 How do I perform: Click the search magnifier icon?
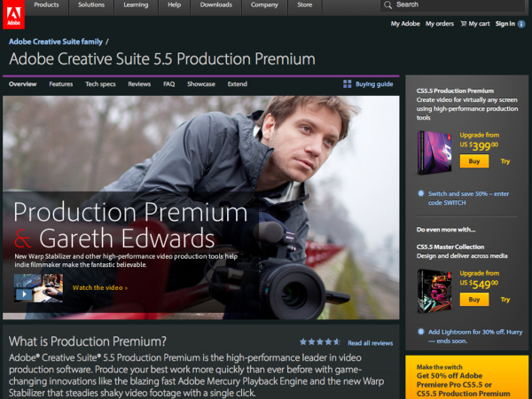pyautogui.click(x=387, y=4)
